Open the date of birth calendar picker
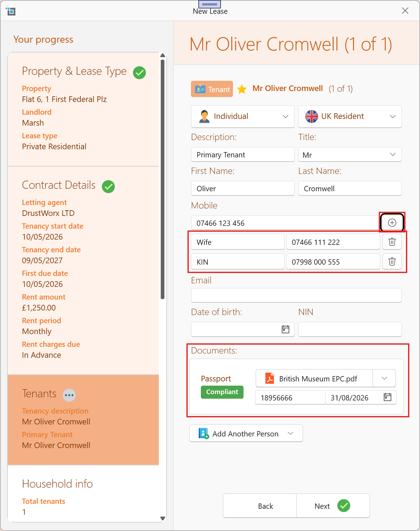 coord(286,329)
